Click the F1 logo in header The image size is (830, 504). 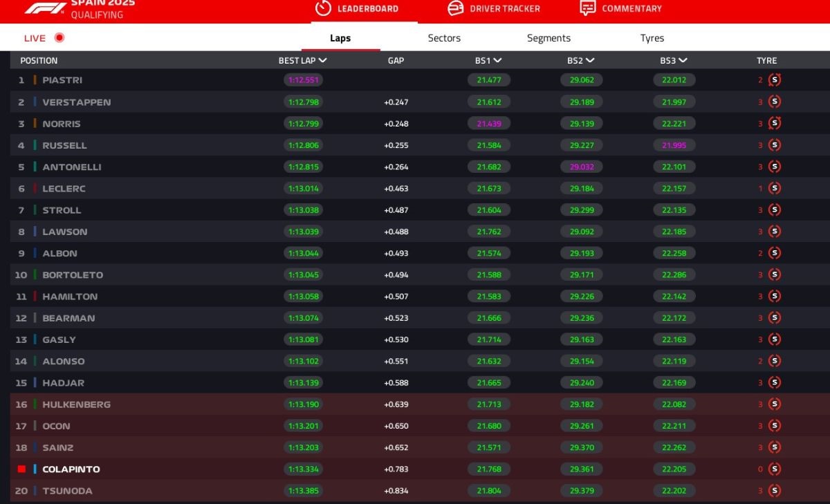[46, 8]
